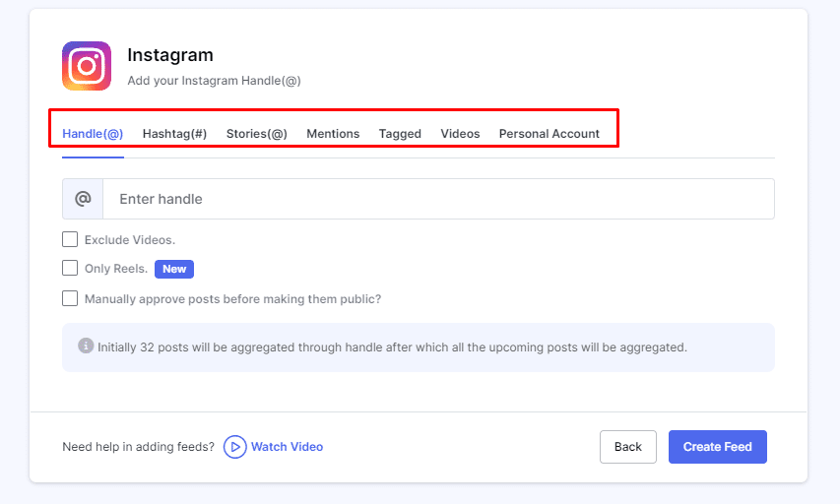The image size is (840, 504).
Task: Focus the Enter handle input field
Action: tap(438, 199)
